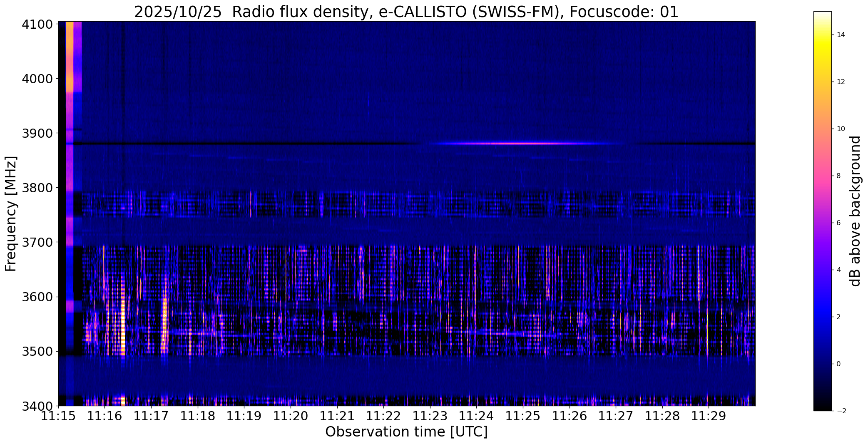Click the 11:29 time tick label
The image size is (868, 444).
[x=709, y=416]
